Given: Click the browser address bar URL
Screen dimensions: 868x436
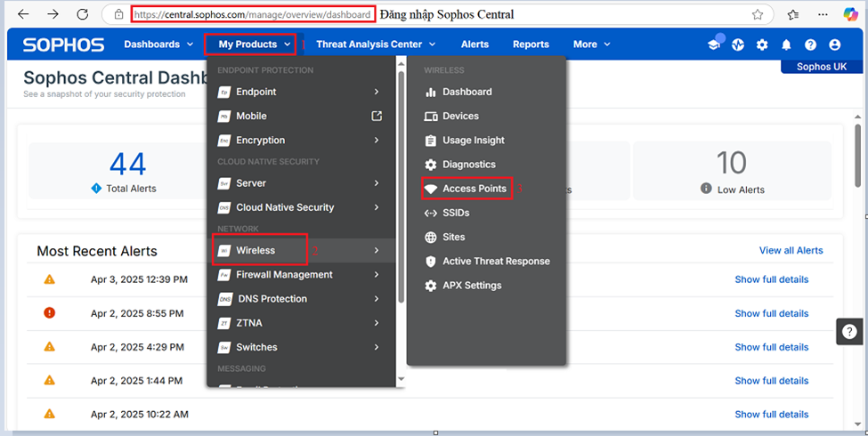Looking at the screenshot, I should [x=253, y=14].
